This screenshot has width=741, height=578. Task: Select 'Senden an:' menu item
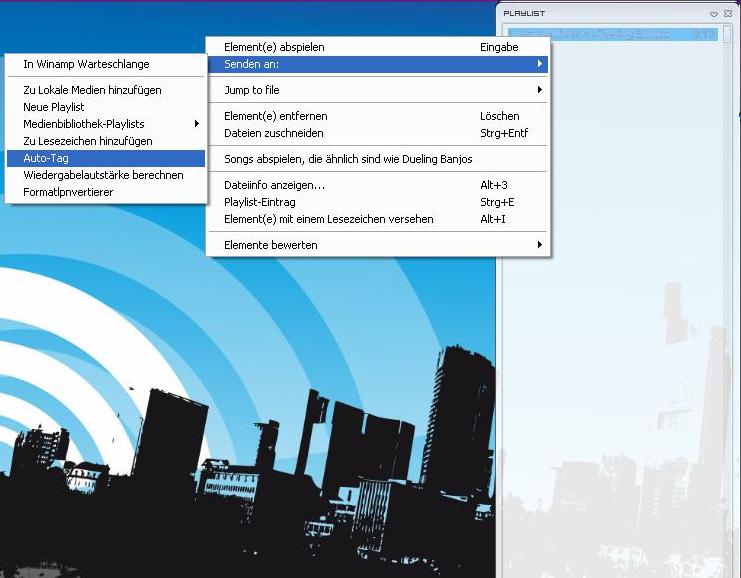click(378, 64)
